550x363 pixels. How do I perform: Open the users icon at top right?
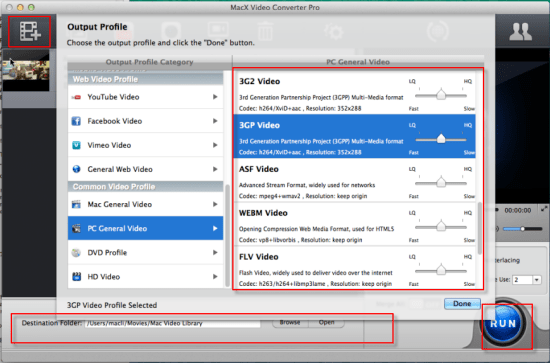click(521, 32)
